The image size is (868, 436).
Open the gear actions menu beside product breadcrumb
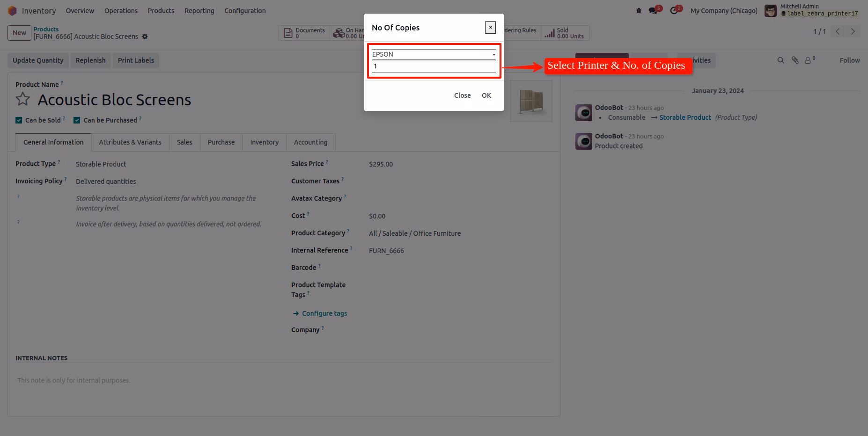pos(145,36)
